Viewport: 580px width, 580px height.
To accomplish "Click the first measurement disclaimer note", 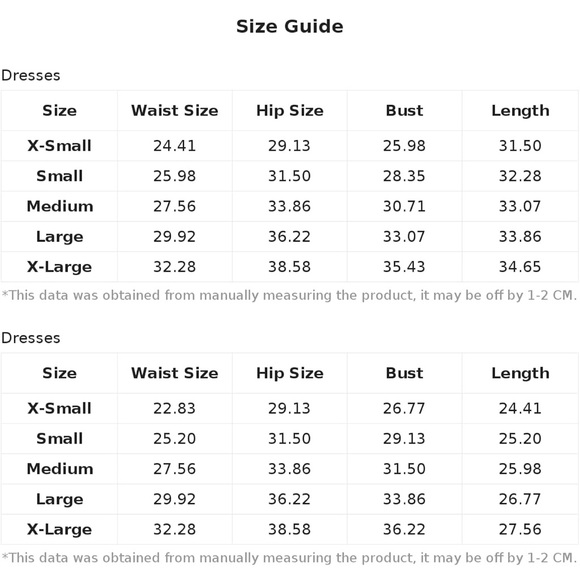I will pyautogui.click(x=289, y=296).
